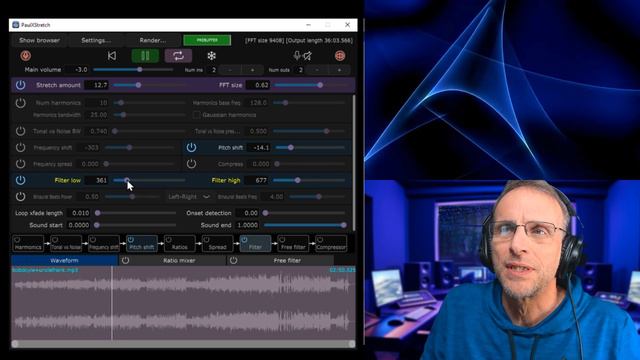Screen dimensions: 640x360
Task: Rewind to start with the skip-back icon
Action: (112, 56)
